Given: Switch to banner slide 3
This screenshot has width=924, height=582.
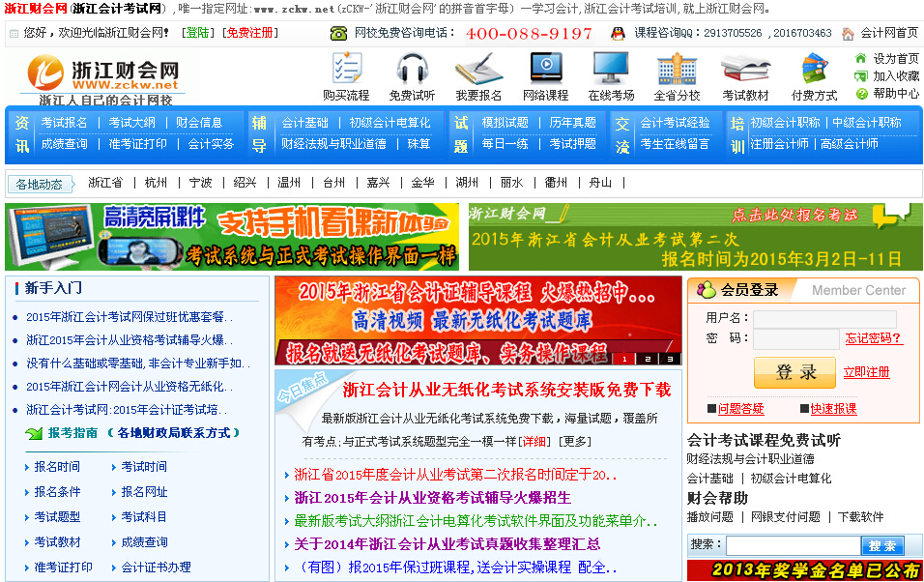Looking at the screenshot, I should click(x=669, y=360).
